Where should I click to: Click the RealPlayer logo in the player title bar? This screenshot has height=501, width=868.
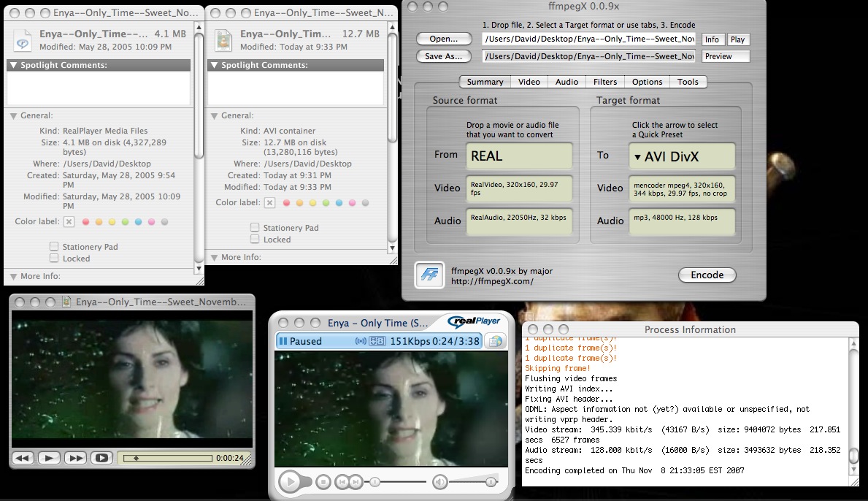coord(475,321)
